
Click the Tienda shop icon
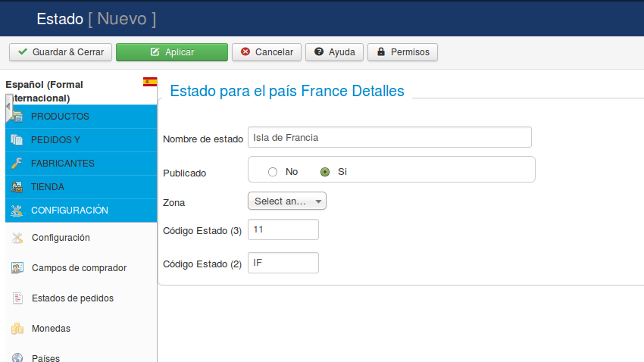pyautogui.click(x=17, y=187)
